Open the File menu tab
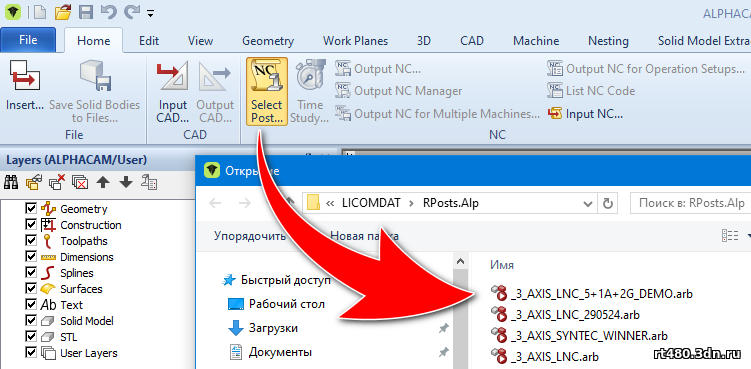This screenshot has height=369, width=751. [x=28, y=40]
